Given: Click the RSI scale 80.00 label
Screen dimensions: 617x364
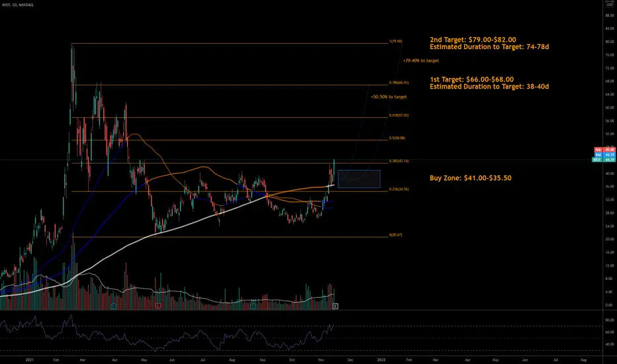Looking at the screenshot, I should 610,320.
